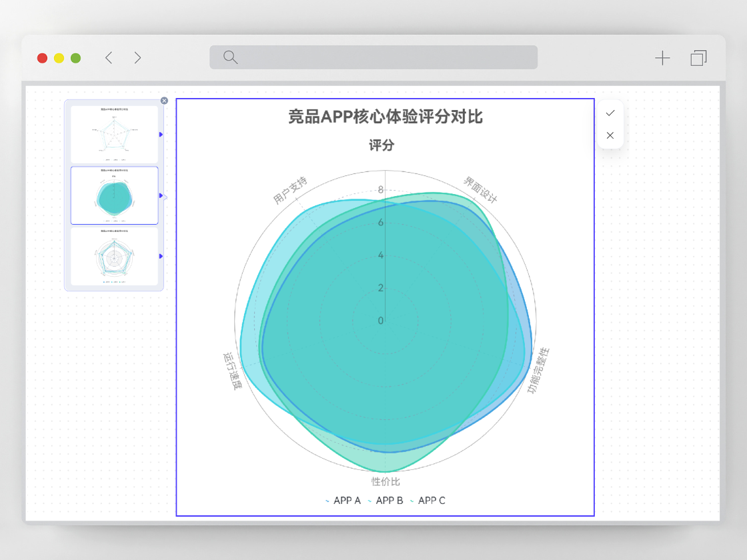Click the teal color marker next to APP A
Viewport: 747px width, 560px height.
click(x=327, y=500)
